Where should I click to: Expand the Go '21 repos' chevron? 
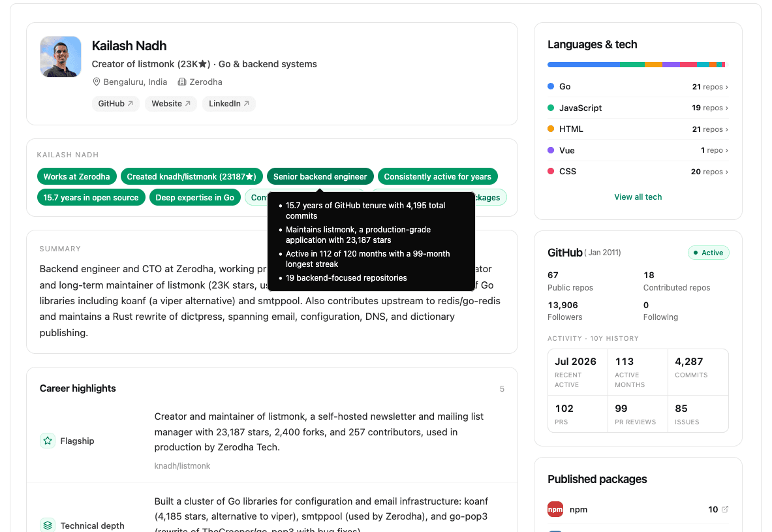click(x=727, y=87)
